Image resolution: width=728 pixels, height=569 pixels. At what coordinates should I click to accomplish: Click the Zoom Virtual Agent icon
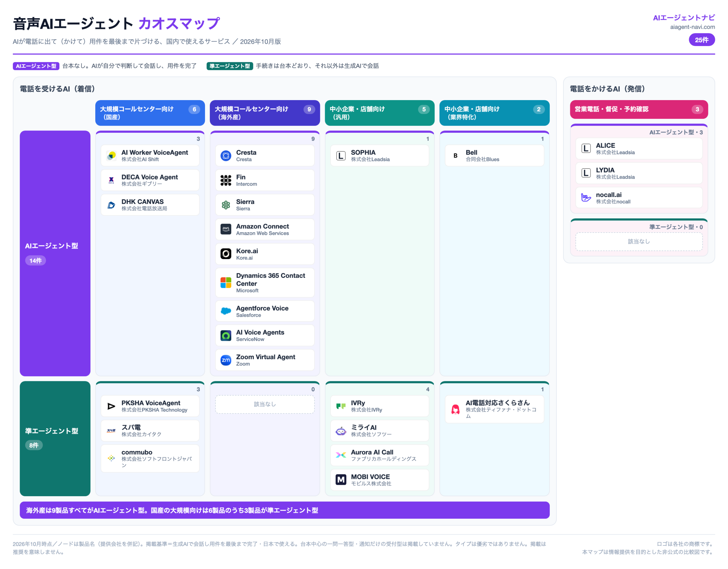tap(226, 360)
